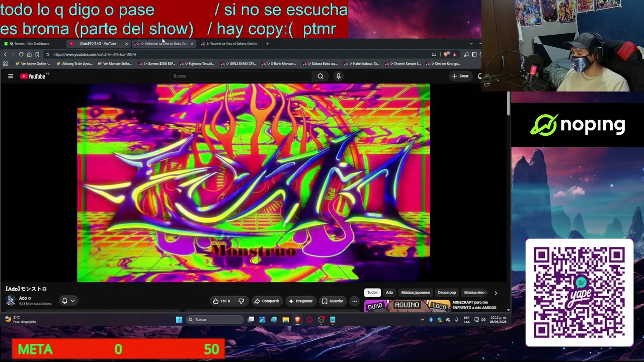The height and width of the screenshot is (362, 644).
Task: Click the YouTube page vertical scrollbar
Action: tap(509, 105)
